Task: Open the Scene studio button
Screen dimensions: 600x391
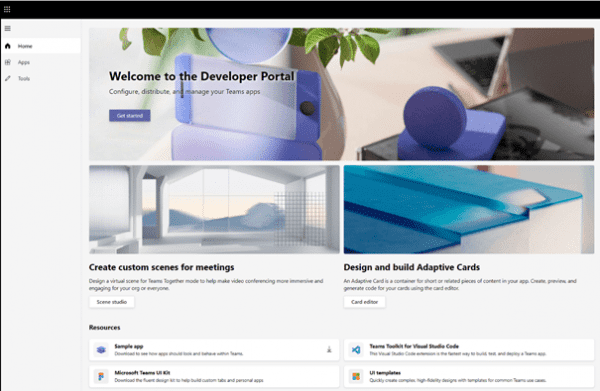Action: coord(112,302)
